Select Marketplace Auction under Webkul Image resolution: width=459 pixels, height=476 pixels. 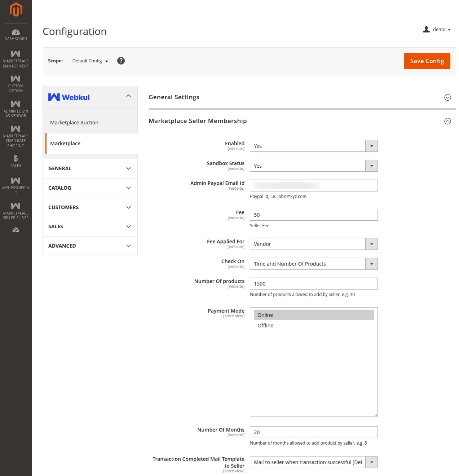coord(74,122)
